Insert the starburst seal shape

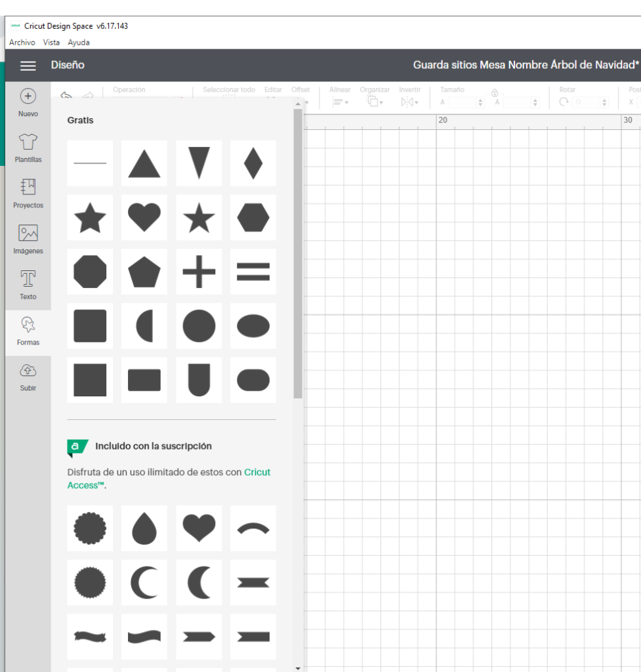[90, 583]
